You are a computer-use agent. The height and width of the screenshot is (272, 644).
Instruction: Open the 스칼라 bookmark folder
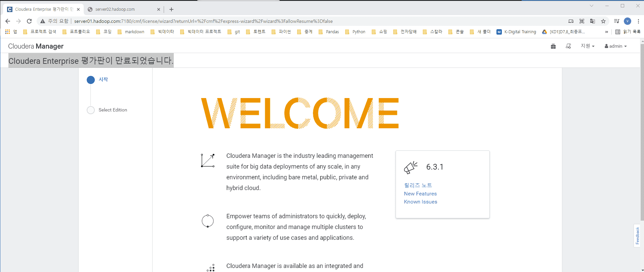tap(433, 32)
